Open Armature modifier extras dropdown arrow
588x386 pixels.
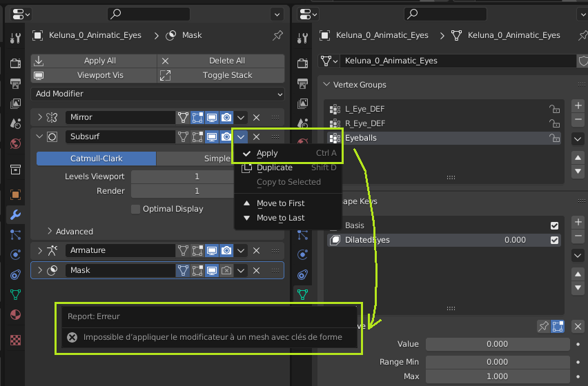241,250
